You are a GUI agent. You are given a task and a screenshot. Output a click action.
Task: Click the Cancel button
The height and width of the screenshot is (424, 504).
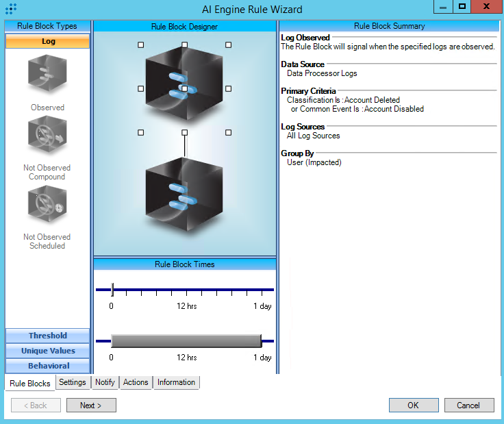468,405
